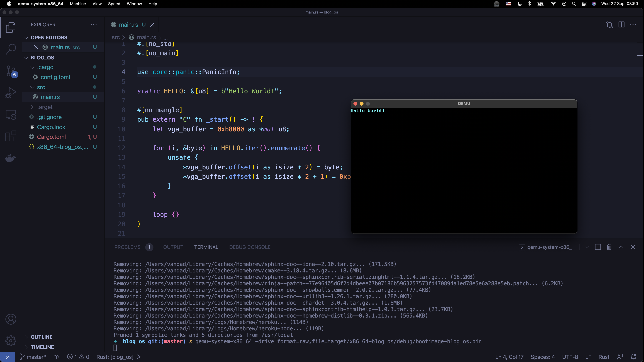Open the Run and Debug view

click(x=11, y=92)
